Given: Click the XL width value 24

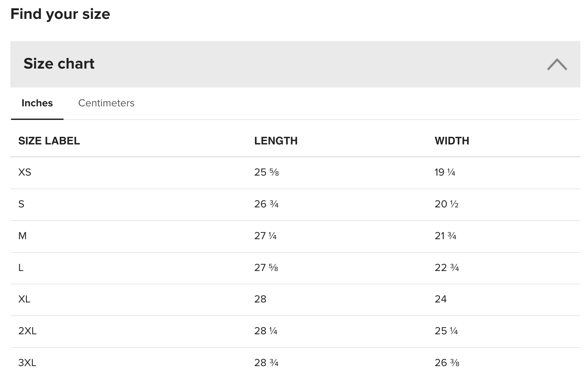Looking at the screenshot, I should 441,299.
